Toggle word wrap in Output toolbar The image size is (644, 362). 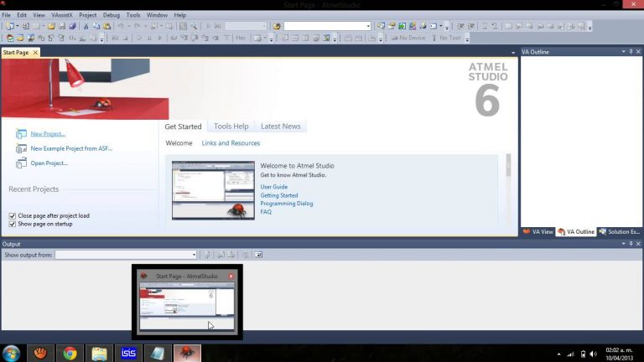[258, 255]
